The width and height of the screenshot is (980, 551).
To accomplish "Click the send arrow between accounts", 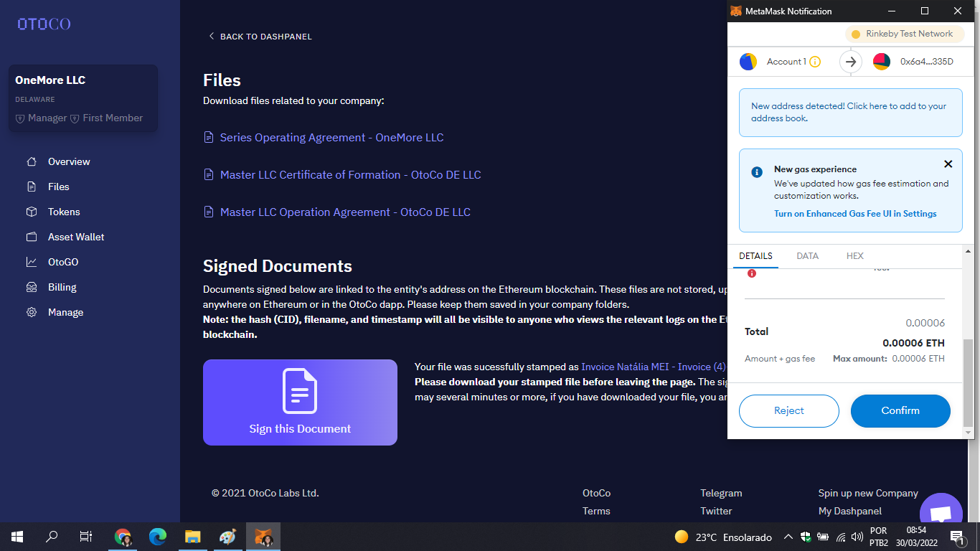I will tap(851, 62).
